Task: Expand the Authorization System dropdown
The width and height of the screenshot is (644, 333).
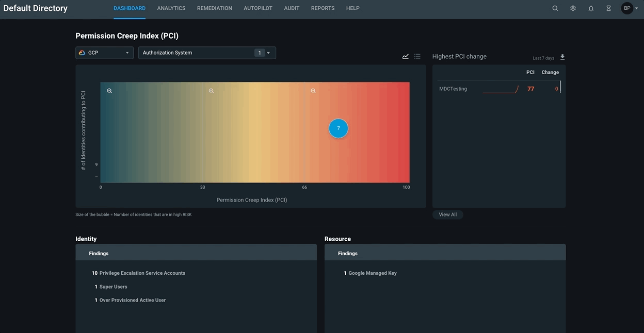Action: pyautogui.click(x=206, y=53)
